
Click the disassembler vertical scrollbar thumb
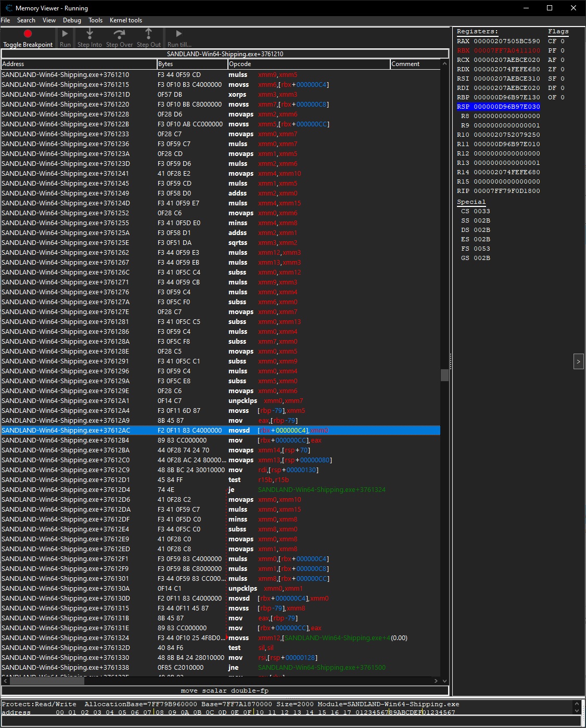pyautogui.click(x=444, y=375)
